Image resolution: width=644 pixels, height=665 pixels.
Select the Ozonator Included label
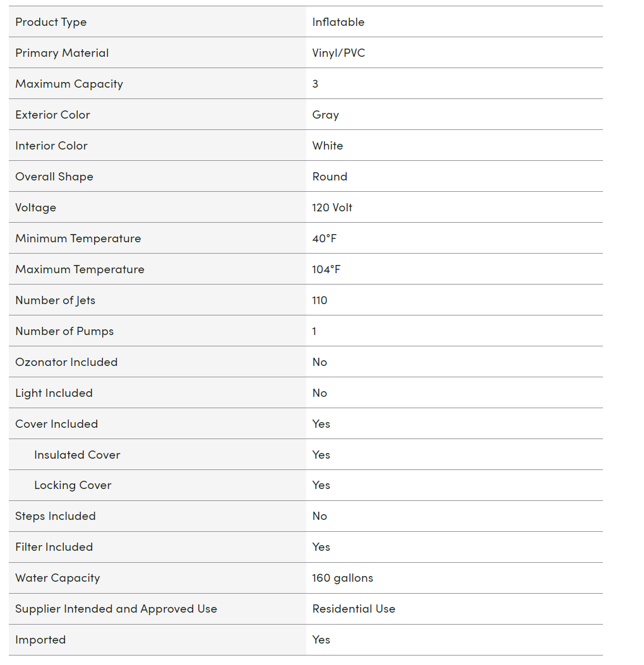(66, 362)
